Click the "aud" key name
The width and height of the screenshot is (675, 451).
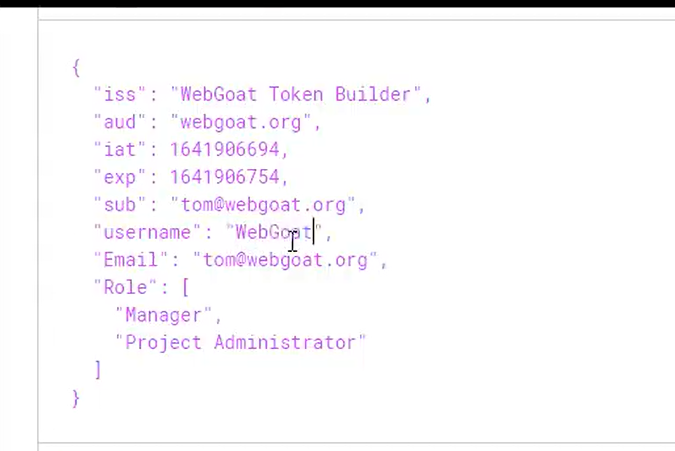point(119,122)
